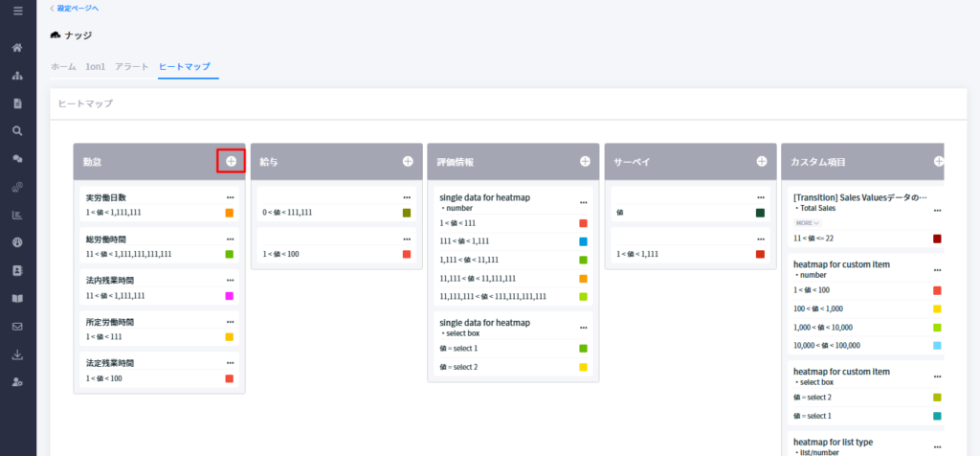Viewport: 980px width, 456px height.
Task: Open the chat bubbles sidebar icon
Action: [x=17, y=159]
